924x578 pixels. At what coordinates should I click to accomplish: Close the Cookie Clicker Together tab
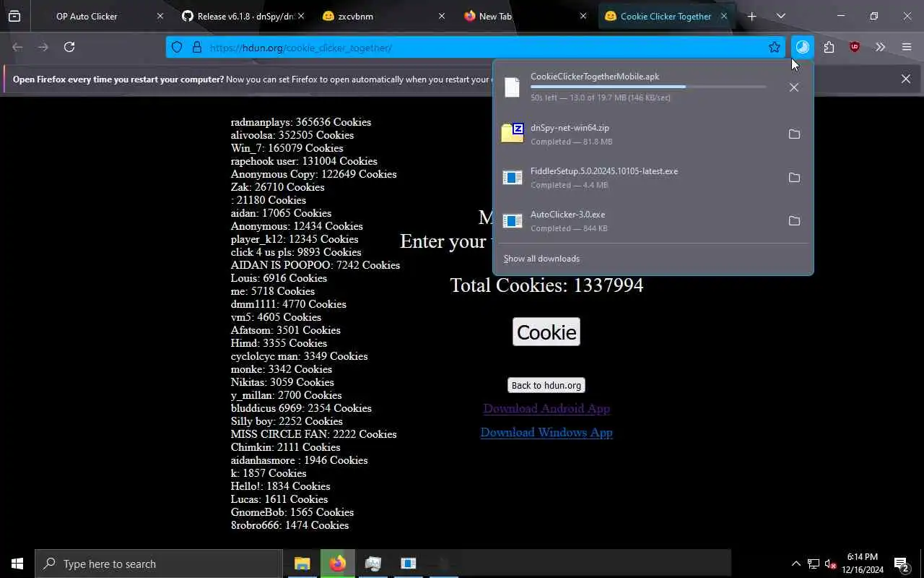click(724, 16)
